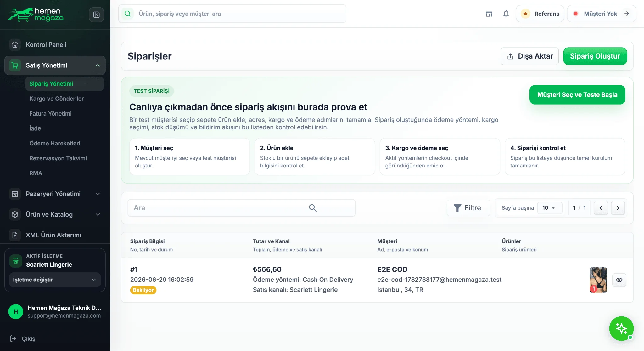The image size is (644, 351).
Task: Open the storefront icon in header
Action: point(489,14)
